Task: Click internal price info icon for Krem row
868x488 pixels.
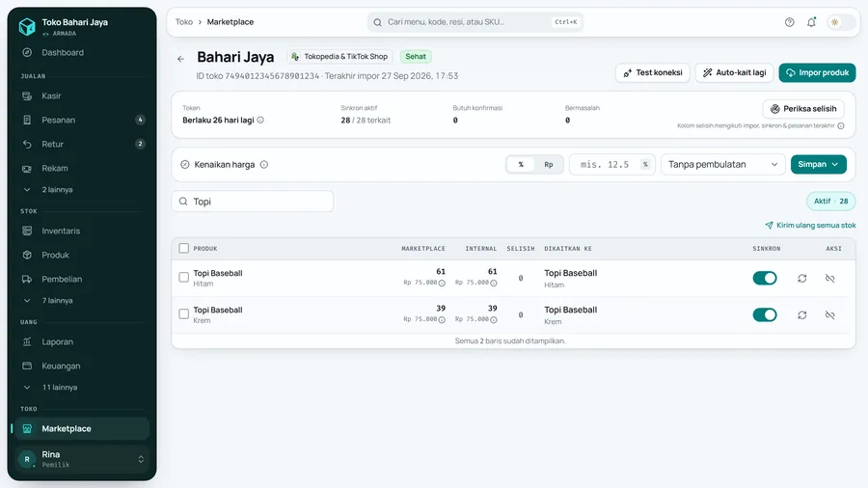Action: (x=493, y=320)
